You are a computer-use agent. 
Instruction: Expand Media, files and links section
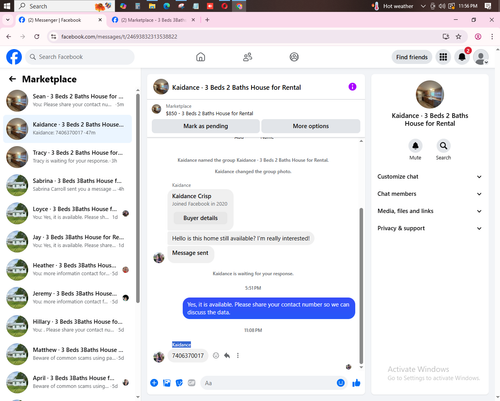[430, 211]
